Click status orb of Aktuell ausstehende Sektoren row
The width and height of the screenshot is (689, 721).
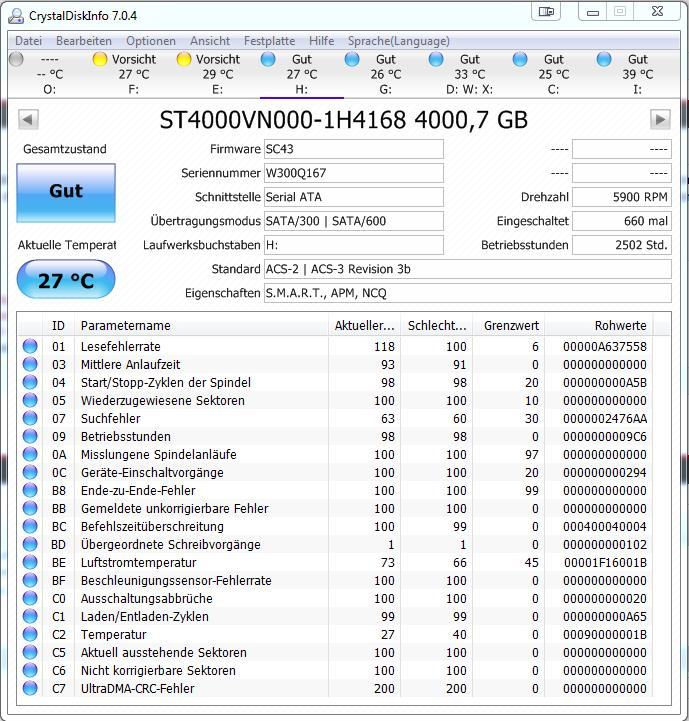point(30,652)
